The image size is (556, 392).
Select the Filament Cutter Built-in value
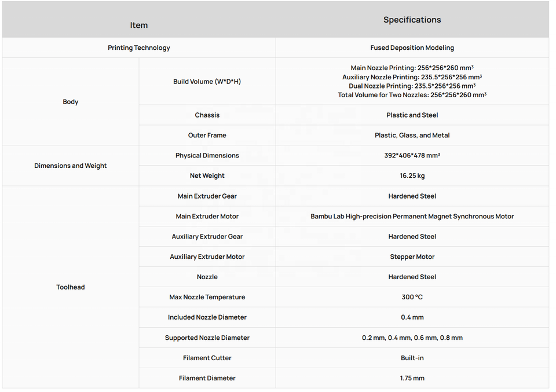coord(412,358)
